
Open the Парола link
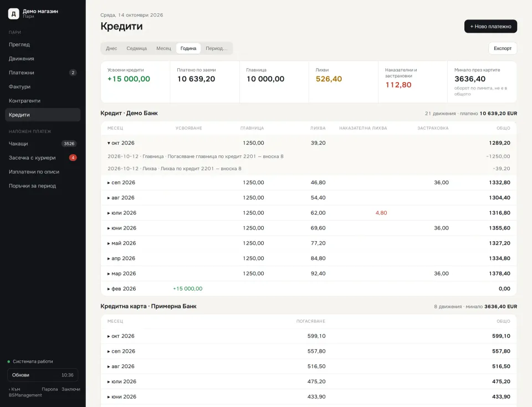(49, 389)
